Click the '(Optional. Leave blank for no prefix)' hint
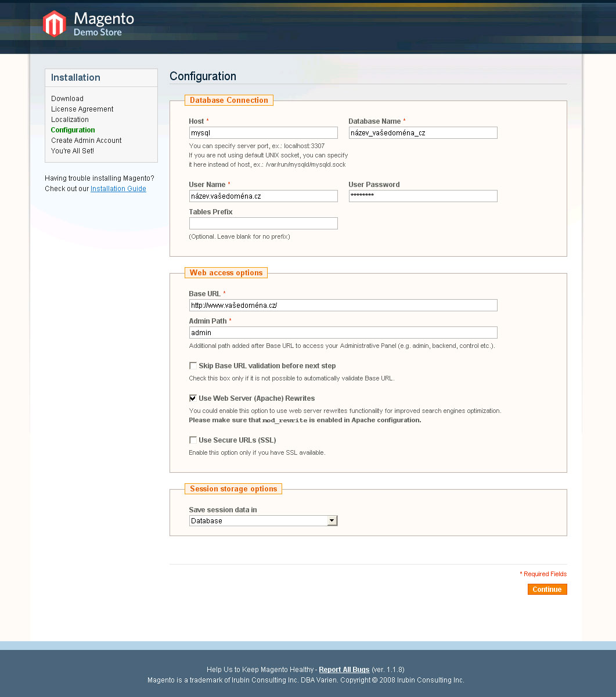Image resolution: width=616 pixels, height=697 pixels. tap(239, 236)
